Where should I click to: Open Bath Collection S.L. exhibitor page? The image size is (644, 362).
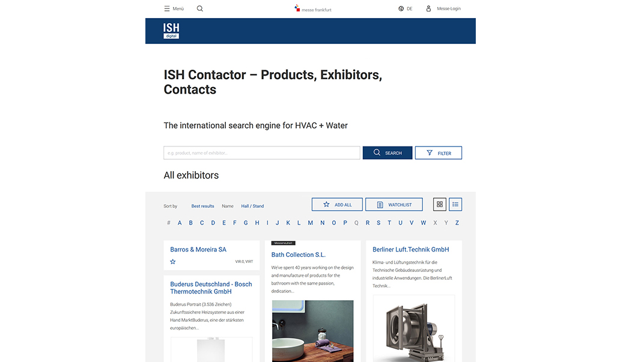pos(298,255)
